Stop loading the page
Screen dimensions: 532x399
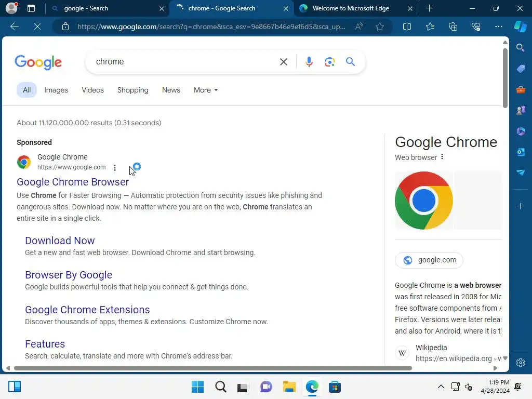click(37, 26)
